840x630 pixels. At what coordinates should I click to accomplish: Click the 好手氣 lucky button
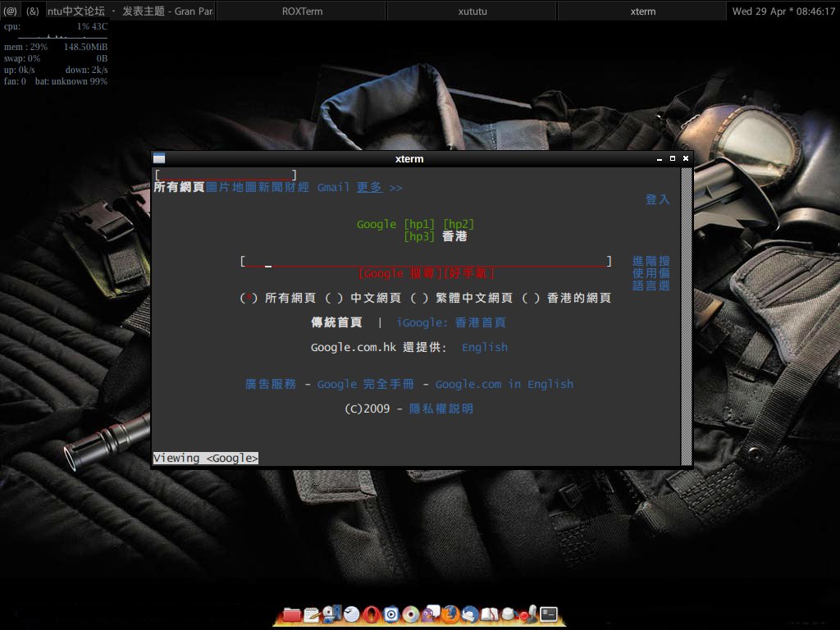tap(469, 274)
